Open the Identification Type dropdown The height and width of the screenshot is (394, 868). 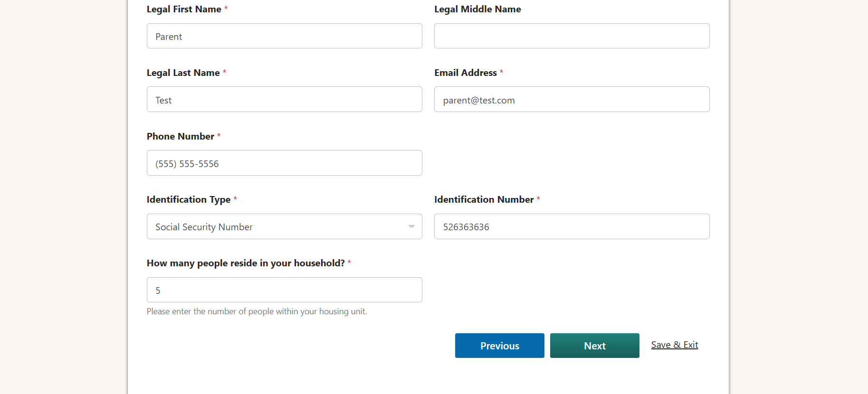point(284,227)
